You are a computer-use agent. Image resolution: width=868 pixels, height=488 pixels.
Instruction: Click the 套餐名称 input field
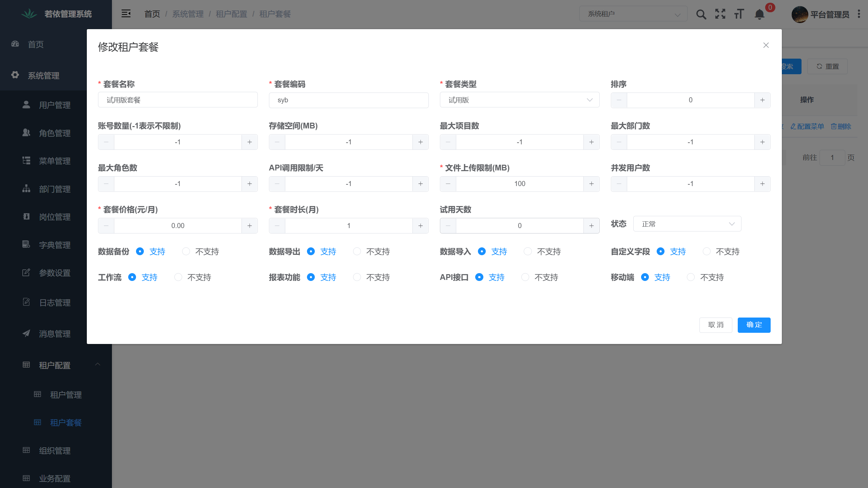tap(177, 100)
